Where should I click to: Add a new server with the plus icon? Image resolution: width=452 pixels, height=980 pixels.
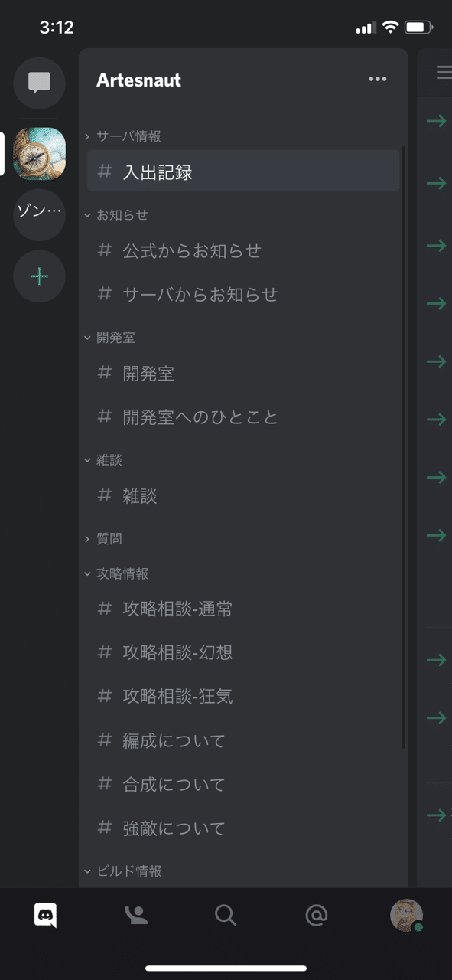click(x=39, y=276)
